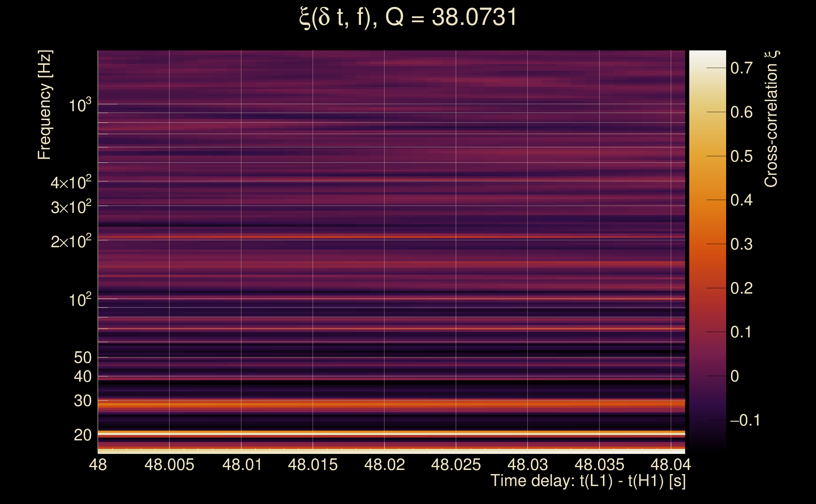Click the 10³ frequency tick label

(80, 105)
